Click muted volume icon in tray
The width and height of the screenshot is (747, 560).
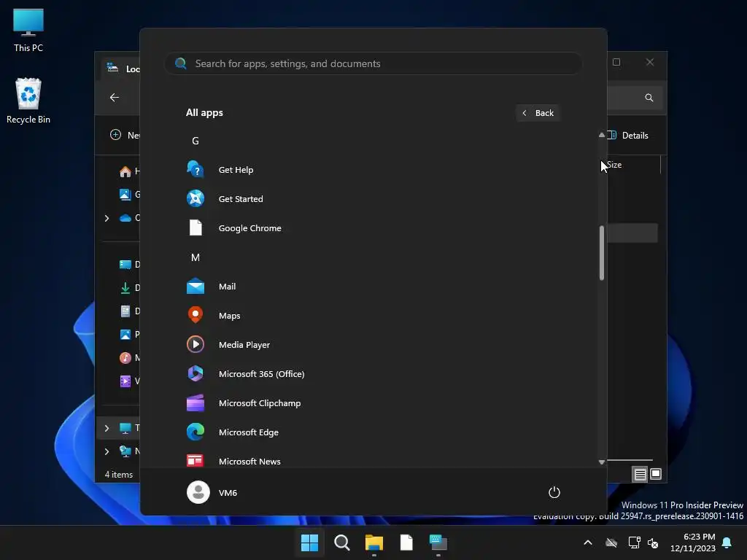coord(653,542)
